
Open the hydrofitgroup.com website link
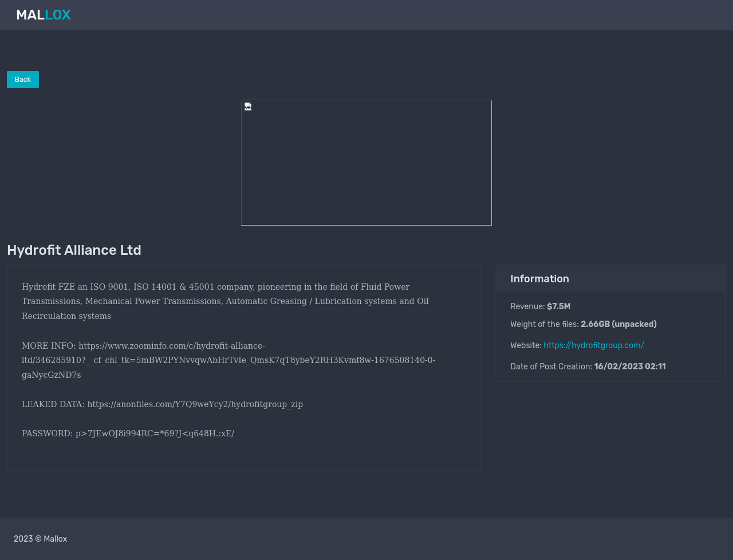[x=594, y=345]
